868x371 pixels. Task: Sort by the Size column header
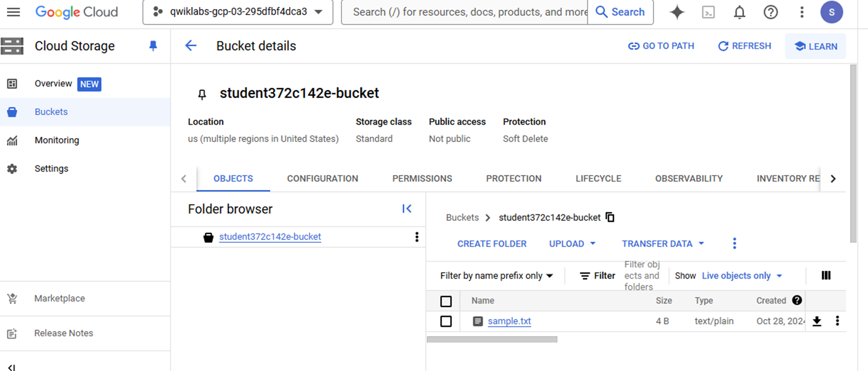pos(664,301)
